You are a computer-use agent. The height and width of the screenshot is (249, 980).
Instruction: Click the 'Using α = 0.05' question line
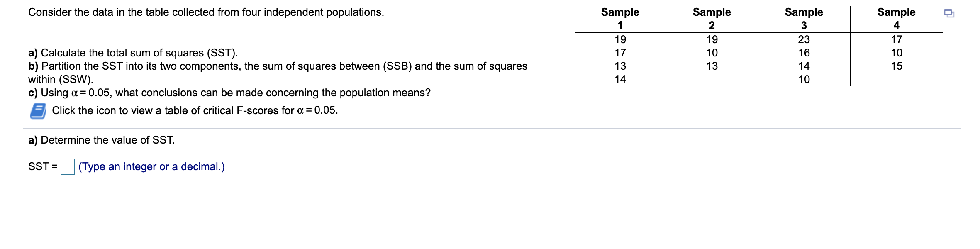pos(229,93)
